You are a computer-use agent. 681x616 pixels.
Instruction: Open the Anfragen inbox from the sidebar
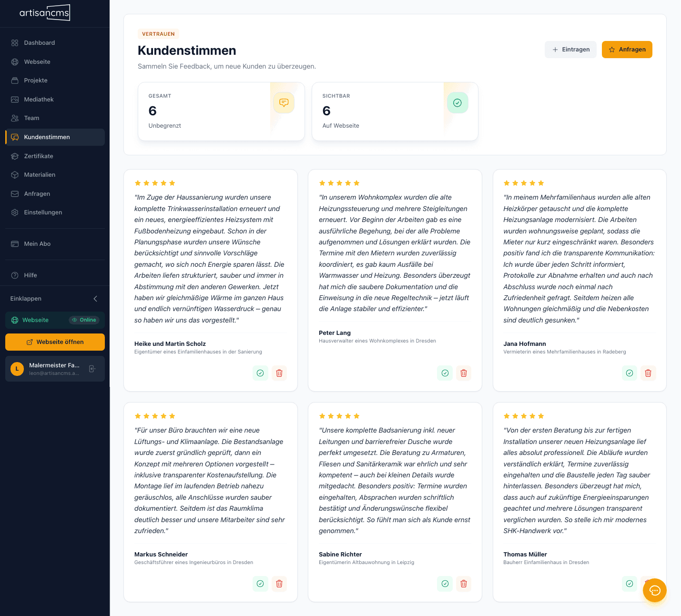[x=37, y=193]
